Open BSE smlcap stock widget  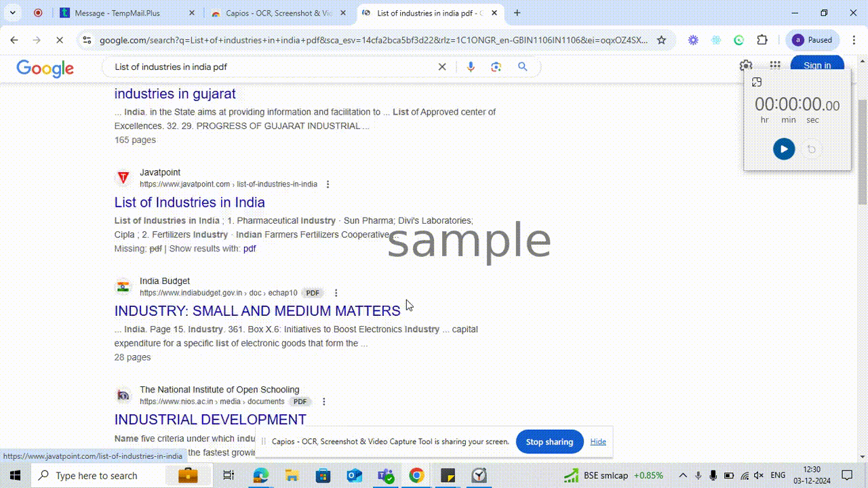pyautogui.click(x=614, y=475)
